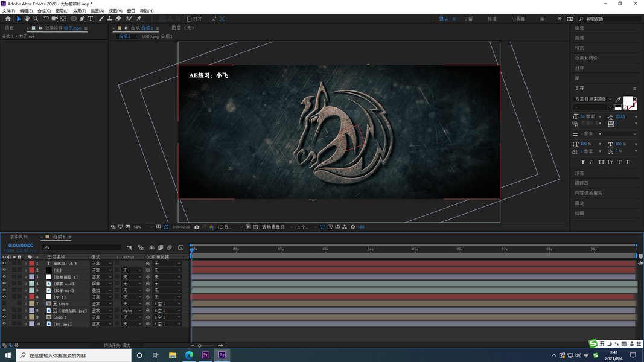Select the Selection arrow tool
Image resolution: width=644 pixels, height=362 pixels.
click(x=19, y=19)
